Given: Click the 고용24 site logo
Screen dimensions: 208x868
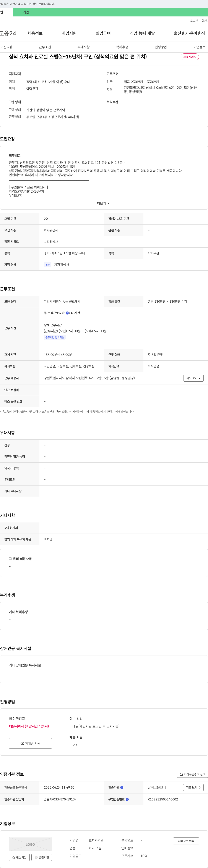Looking at the screenshot, I should click(8, 33).
